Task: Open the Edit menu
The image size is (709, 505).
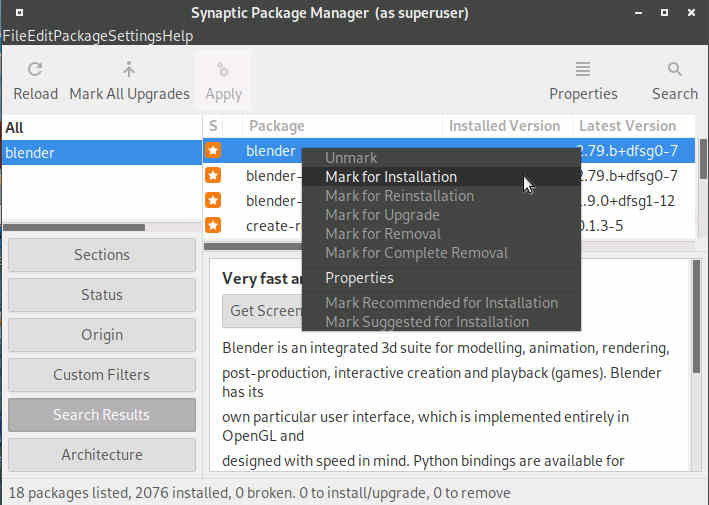Action: [x=40, y=36]
